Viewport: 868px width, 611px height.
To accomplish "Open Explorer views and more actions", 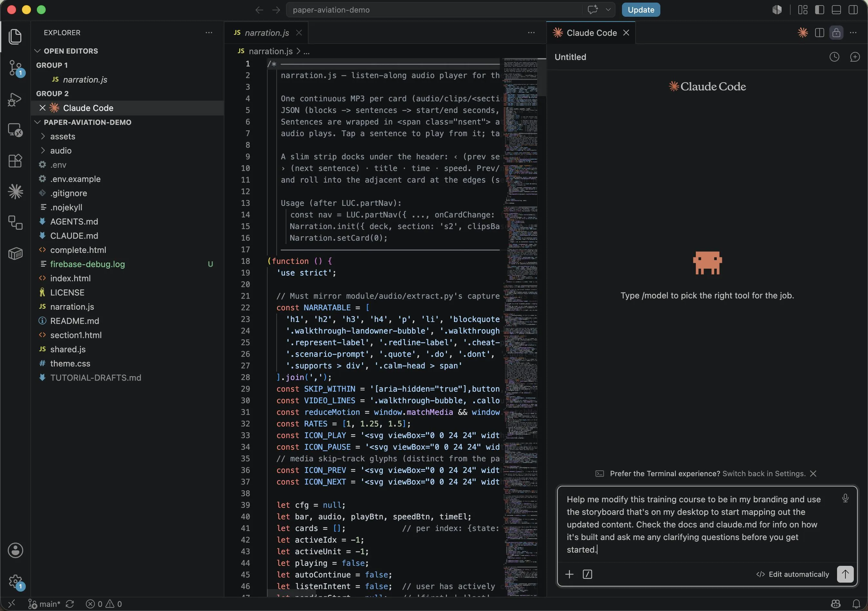I will 209,33.
